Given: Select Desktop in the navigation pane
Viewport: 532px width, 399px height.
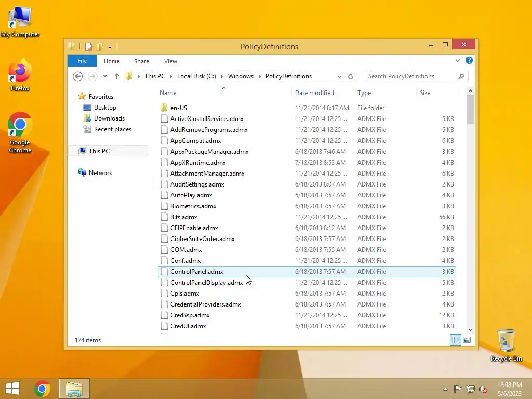Looking at the screenshot, I should [x=105, y=107].
